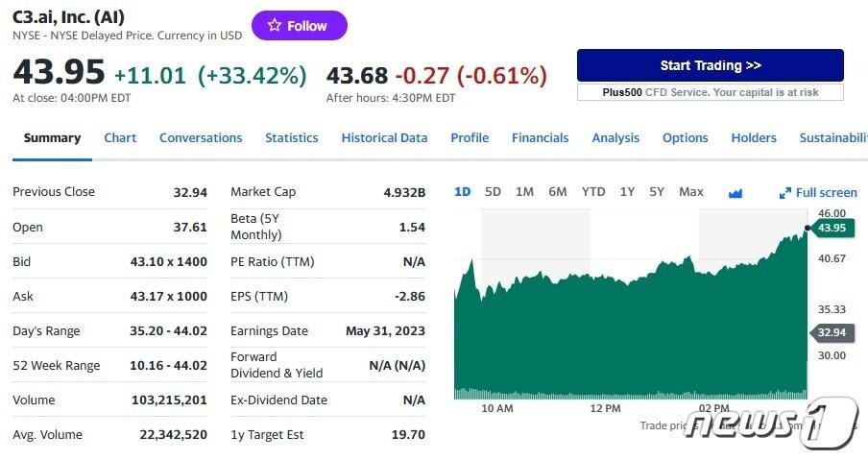Click the 32.94 previous close marker

(x=832, y=333)
